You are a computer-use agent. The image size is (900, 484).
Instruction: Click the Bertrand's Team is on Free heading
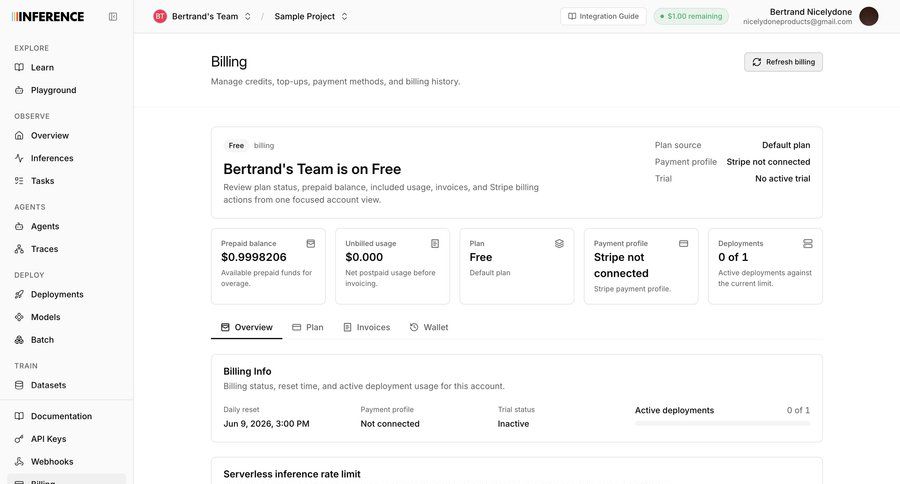(312, 169)
